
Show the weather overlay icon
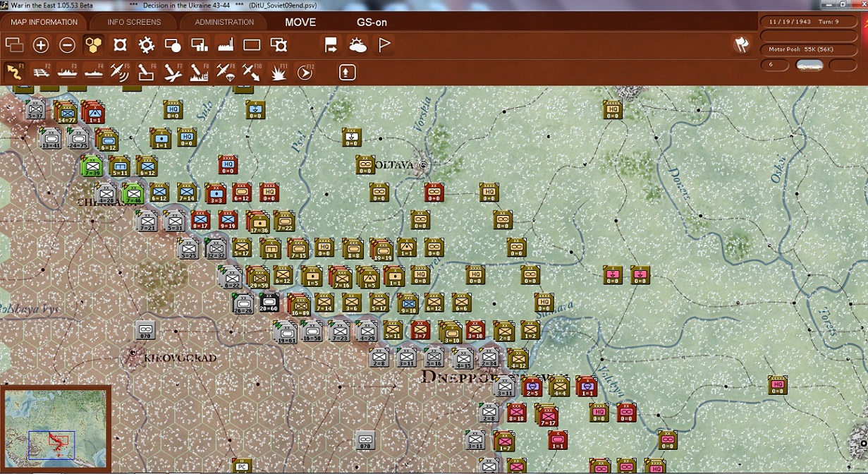357,45
